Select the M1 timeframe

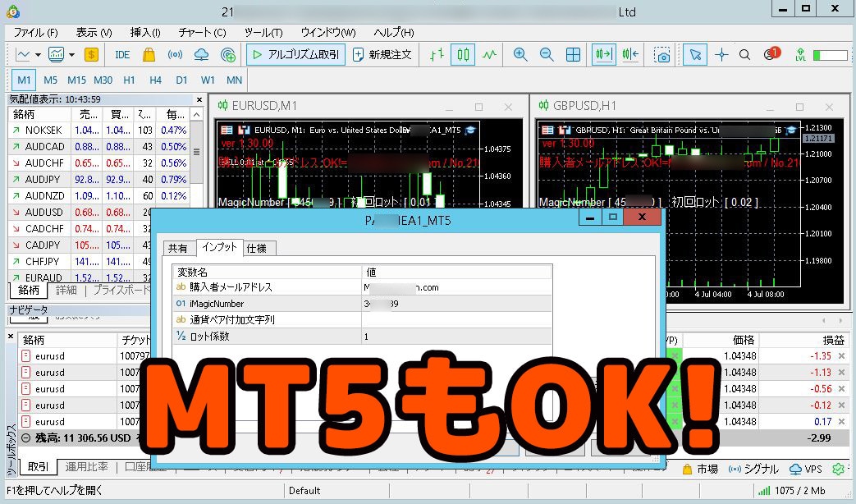pos(24,80)
